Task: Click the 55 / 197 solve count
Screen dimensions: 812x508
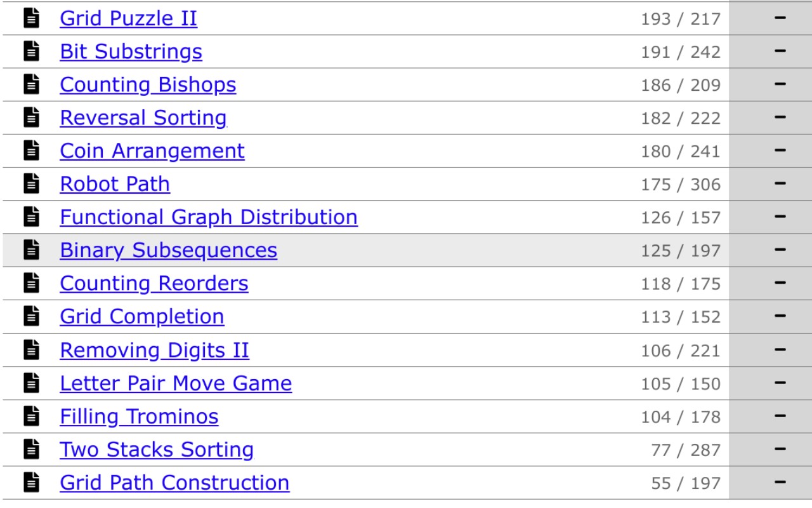Action: pos(686,483)
